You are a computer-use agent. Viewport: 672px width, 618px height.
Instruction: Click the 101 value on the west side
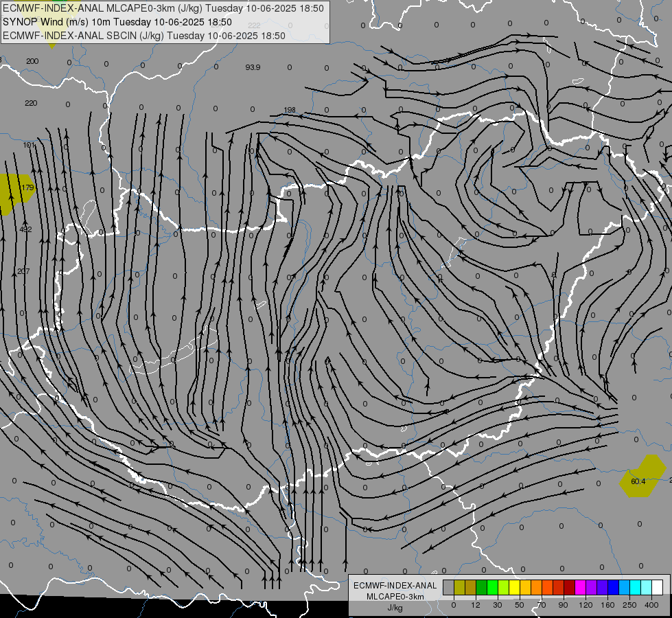29,145
